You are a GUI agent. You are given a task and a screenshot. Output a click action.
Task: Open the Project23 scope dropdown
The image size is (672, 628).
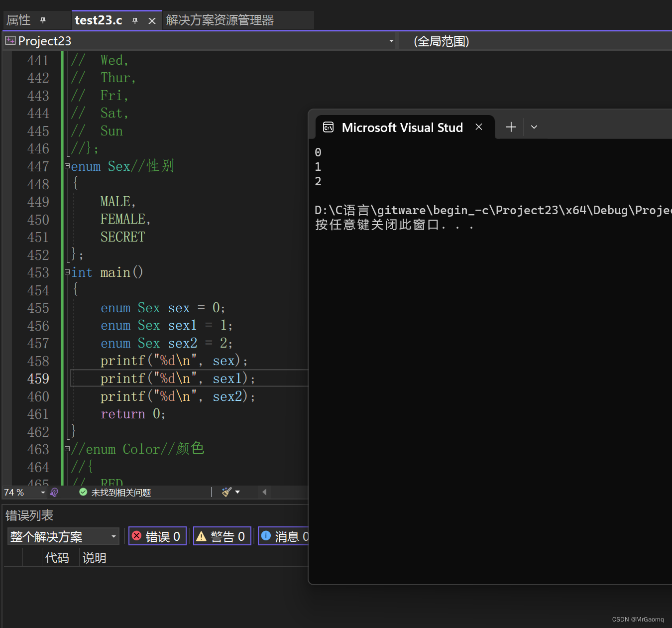pyautogui.click(x=391, y=41)
